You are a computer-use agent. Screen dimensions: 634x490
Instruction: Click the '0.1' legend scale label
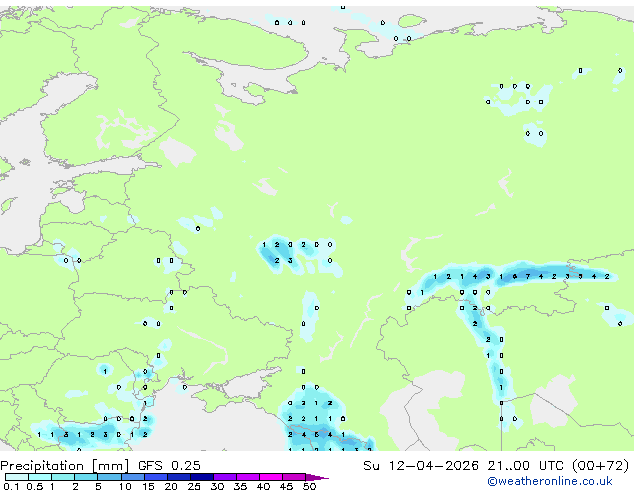pos(11,486)
